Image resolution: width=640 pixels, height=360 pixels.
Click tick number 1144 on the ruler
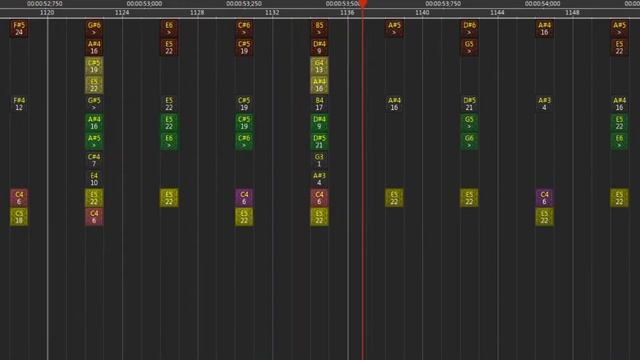click(498, 13)
